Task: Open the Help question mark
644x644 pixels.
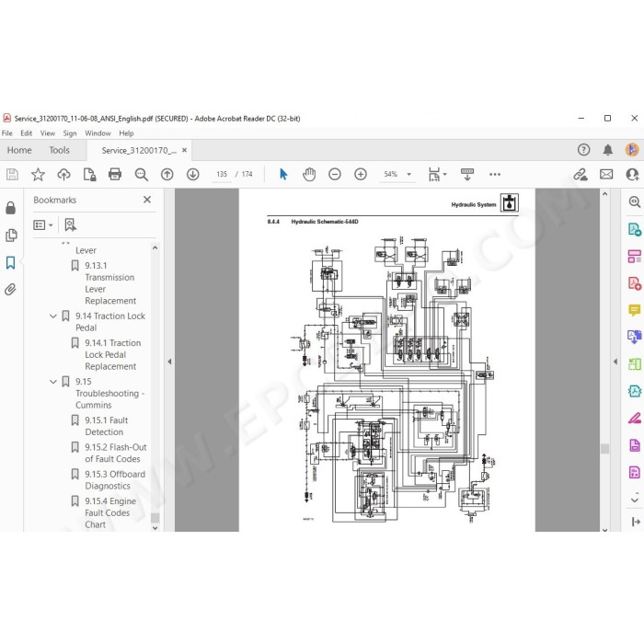Action: tap(583, 150)
